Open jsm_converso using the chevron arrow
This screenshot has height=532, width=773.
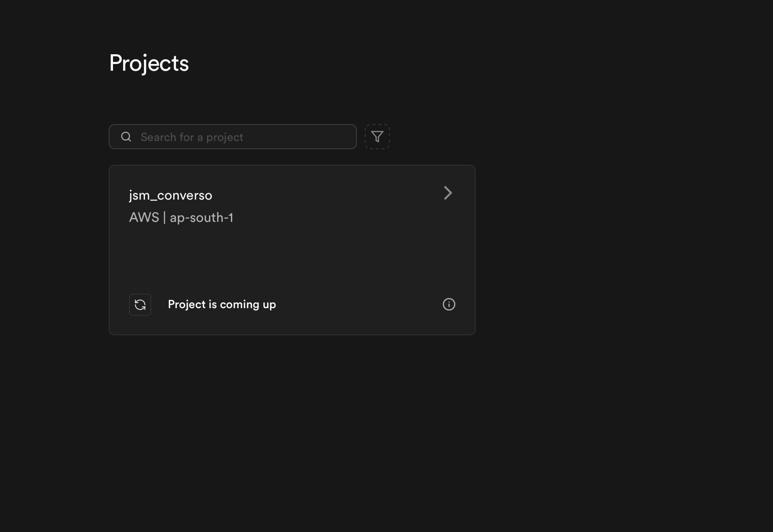point(448,193)
